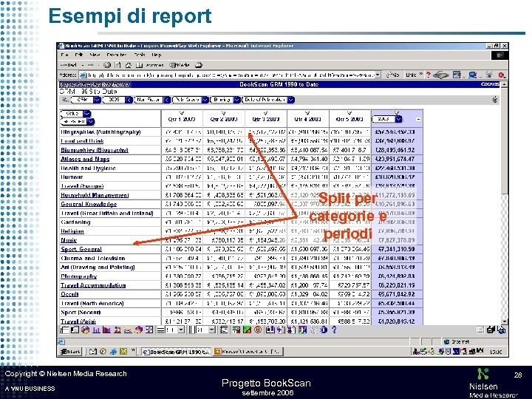Image resolution: width=532 pixels, height=399 pixels.
Task: Click the Qtr 1 2003 column header
Action: tap(182, 119)
